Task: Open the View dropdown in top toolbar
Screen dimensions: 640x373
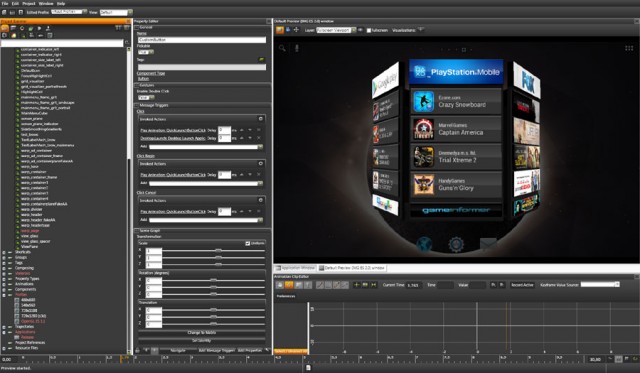Action: pos(116,12)
